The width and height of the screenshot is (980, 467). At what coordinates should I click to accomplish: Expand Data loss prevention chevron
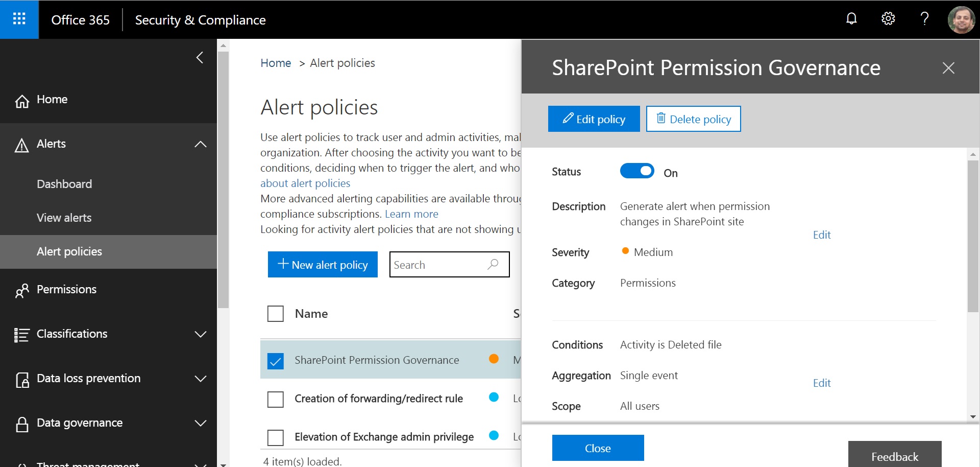[201, 379]
